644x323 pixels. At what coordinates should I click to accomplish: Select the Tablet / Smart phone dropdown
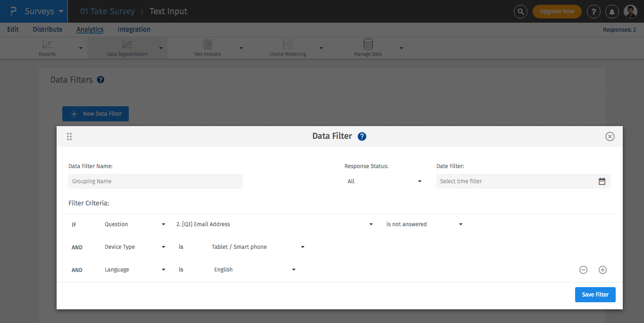pyautogui.click(x=258, y=247)
